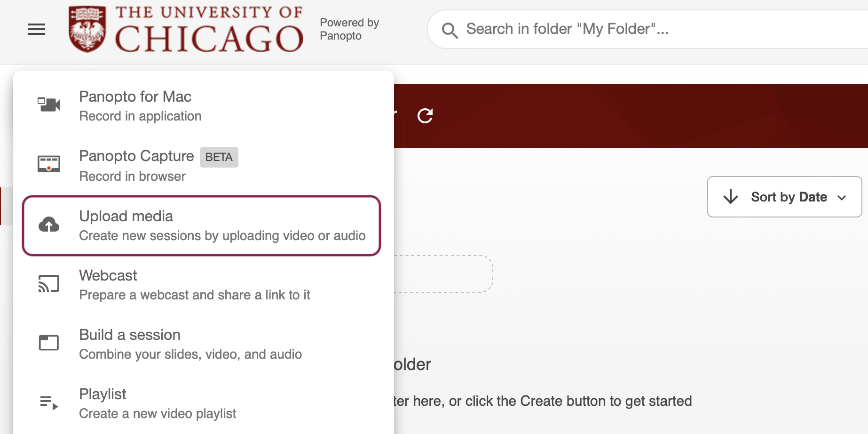Click the Panopto for Mac camera icon

click(49, 105)
